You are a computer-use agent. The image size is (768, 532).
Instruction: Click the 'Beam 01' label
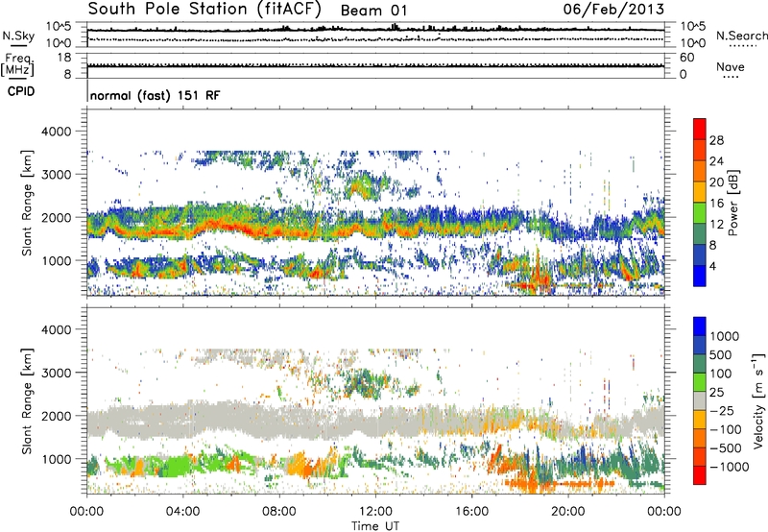pos(373,11)
